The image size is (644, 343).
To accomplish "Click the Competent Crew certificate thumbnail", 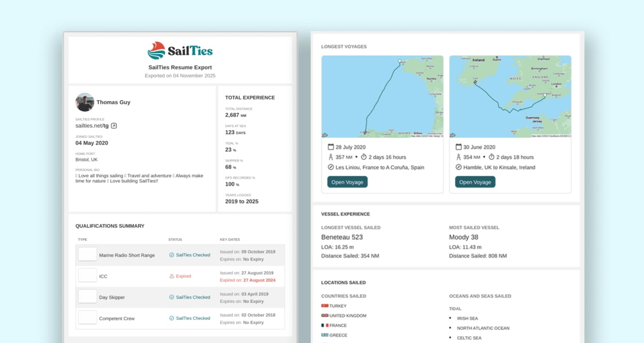I will click(87, 317).
